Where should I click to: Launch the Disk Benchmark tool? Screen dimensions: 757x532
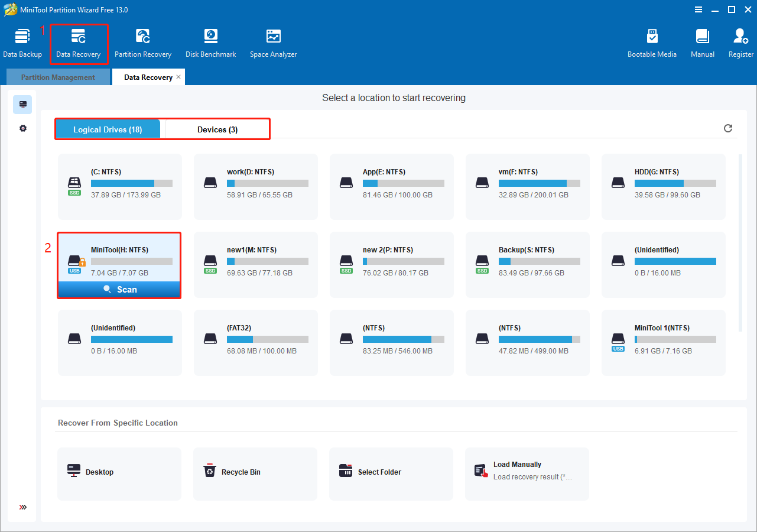click(210, 41)
